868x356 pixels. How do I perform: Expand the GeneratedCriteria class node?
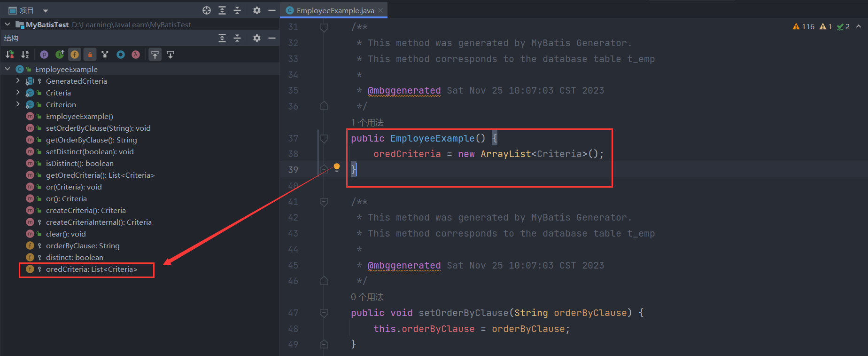[18, 80]
